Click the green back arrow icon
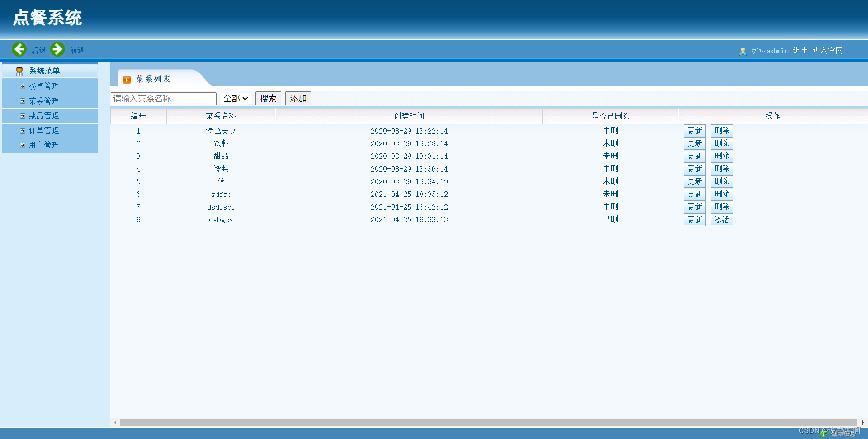 tap(19, 49)
